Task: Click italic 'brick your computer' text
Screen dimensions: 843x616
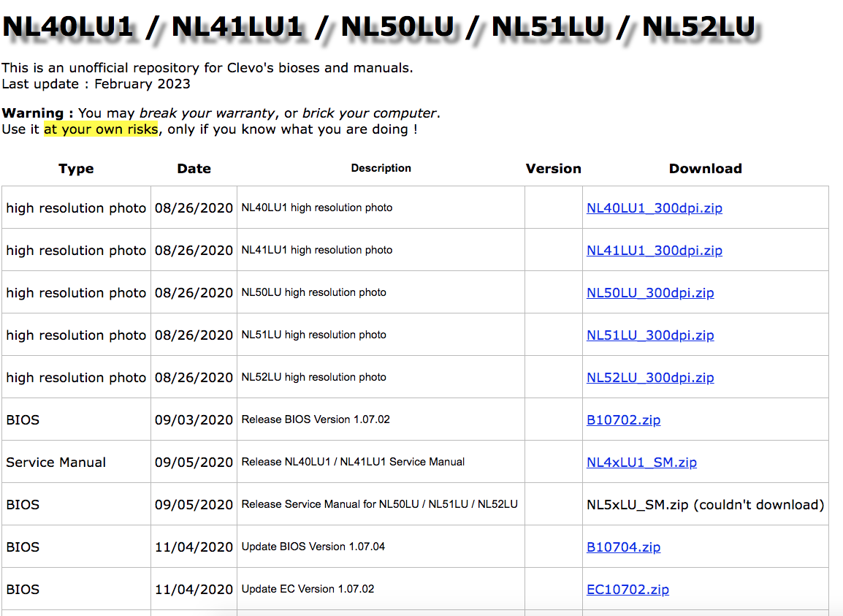Action: pos(370,113)
